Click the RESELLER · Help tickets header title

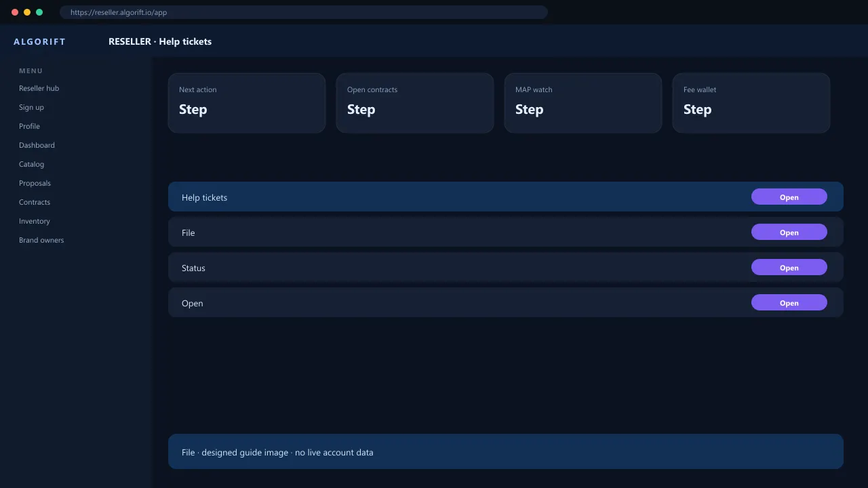pos(160,41)
